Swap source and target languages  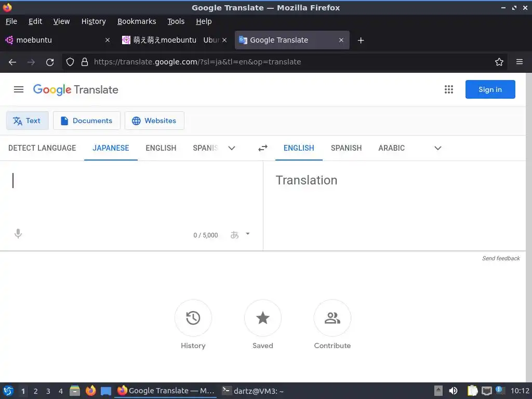click(262, 148)
